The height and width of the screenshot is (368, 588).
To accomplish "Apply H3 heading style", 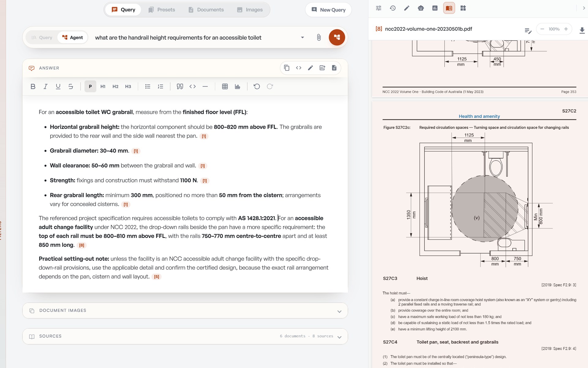I will pyautogui.click(x=128, y=86).
